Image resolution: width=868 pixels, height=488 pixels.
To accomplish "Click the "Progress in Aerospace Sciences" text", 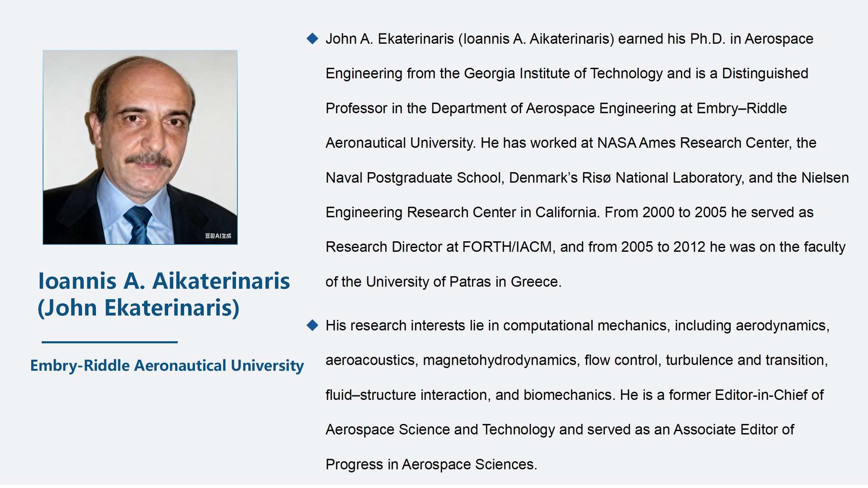I will 430,464.
